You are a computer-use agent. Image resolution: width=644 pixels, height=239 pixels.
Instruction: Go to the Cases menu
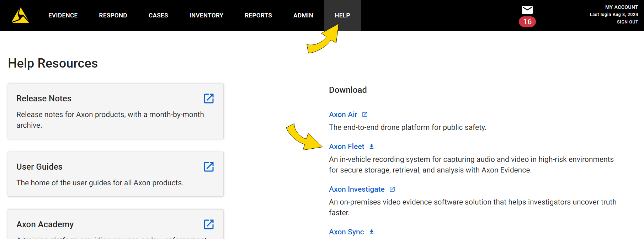click(x=158, y=15)
